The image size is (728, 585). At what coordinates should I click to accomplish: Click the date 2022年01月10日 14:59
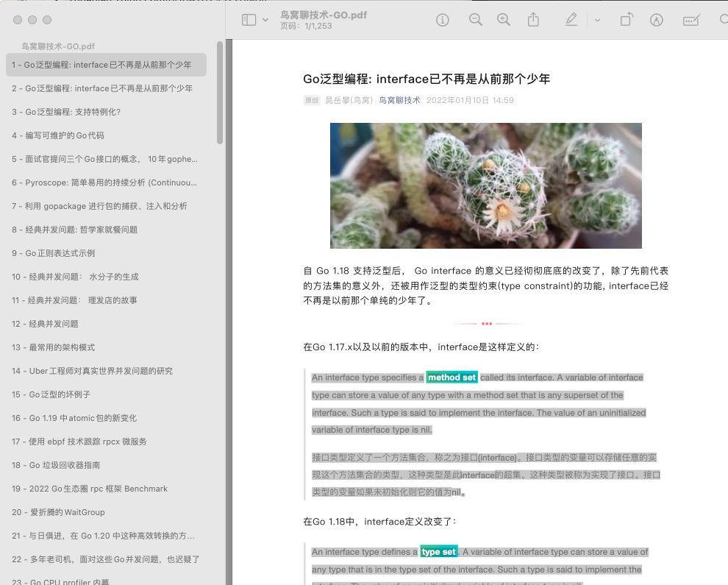(470, 100)
